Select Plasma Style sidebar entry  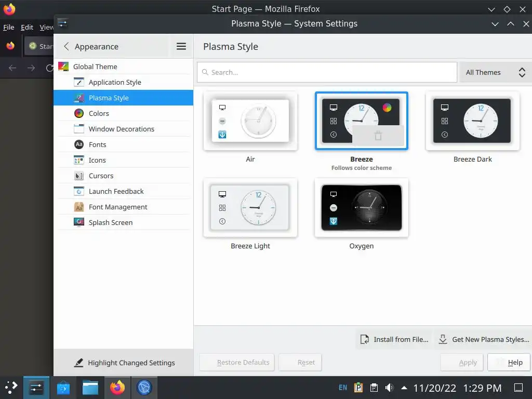coord(123,98)
